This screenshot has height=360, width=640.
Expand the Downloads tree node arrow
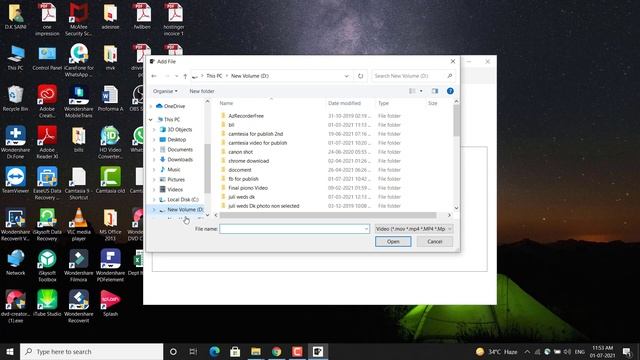[154, 160]
